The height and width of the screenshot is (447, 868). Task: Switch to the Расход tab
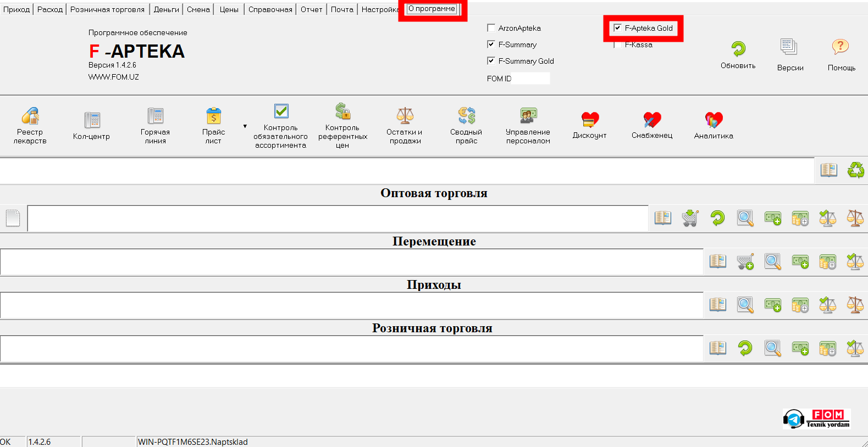pos(50,9)
